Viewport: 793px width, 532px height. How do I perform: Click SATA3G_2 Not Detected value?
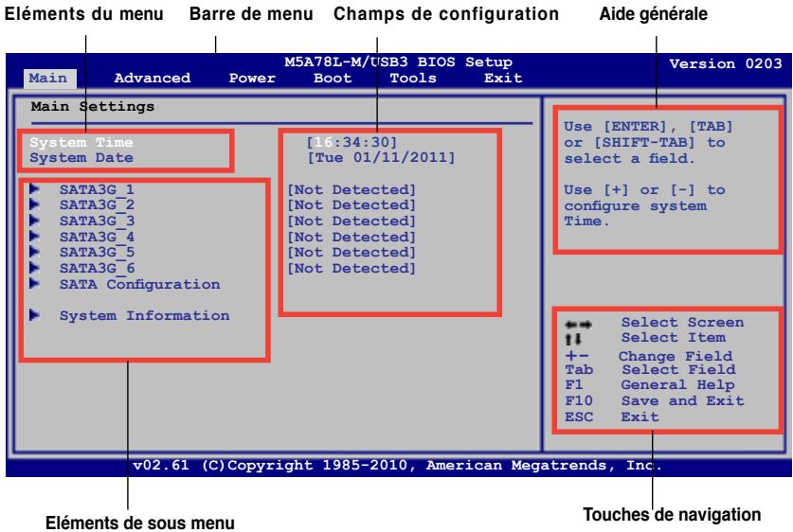(x=351, y=205)
